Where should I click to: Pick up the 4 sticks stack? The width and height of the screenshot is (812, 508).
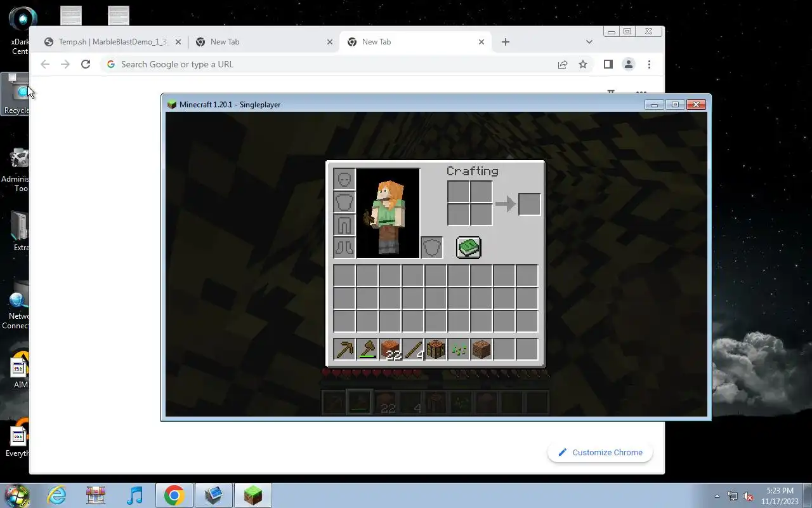click(413, 349)
